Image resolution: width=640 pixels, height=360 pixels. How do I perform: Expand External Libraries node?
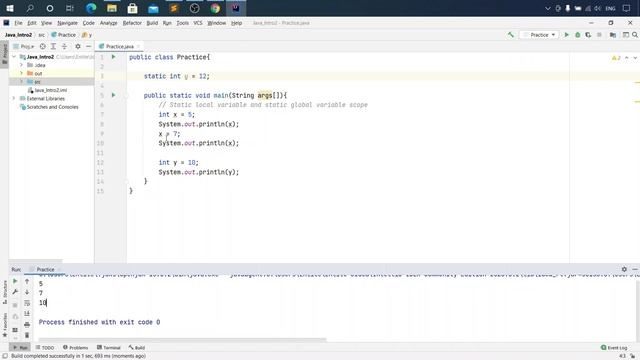(x=14, y=98)
